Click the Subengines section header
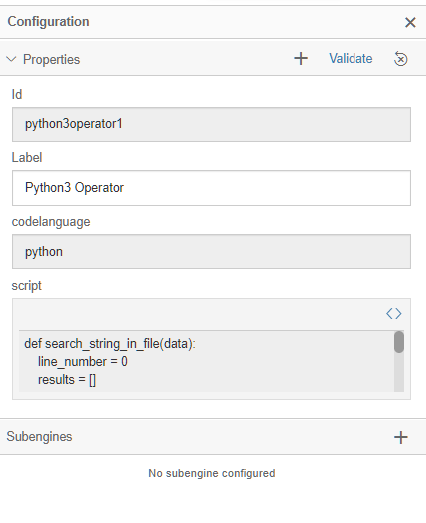Image resolution: width=426 pixels, height=523 pixels. 213,437
